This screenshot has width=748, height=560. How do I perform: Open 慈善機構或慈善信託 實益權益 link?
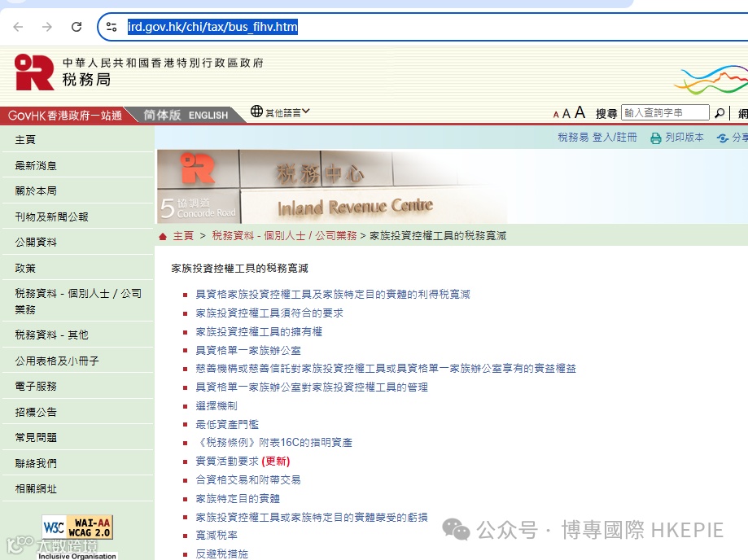coord(386,368)
